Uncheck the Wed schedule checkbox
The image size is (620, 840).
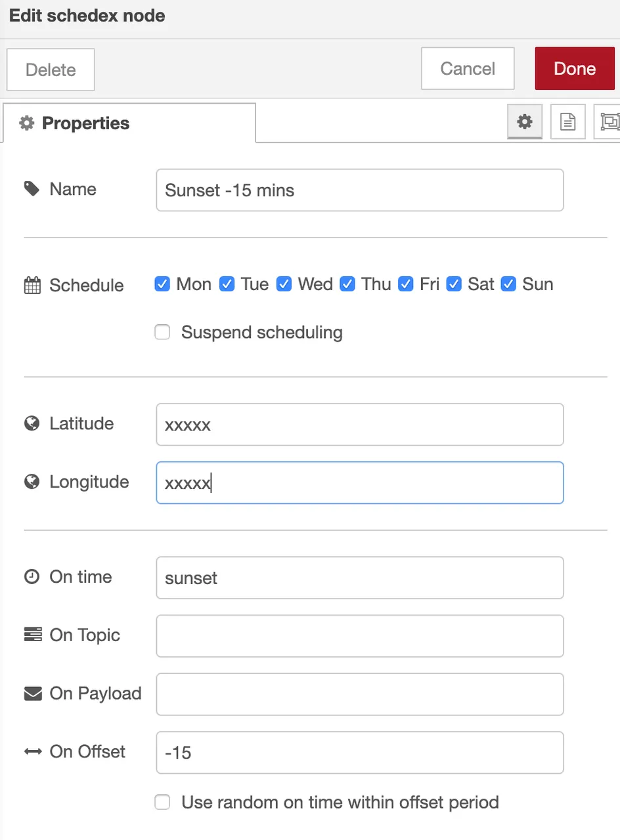point(284,284)
